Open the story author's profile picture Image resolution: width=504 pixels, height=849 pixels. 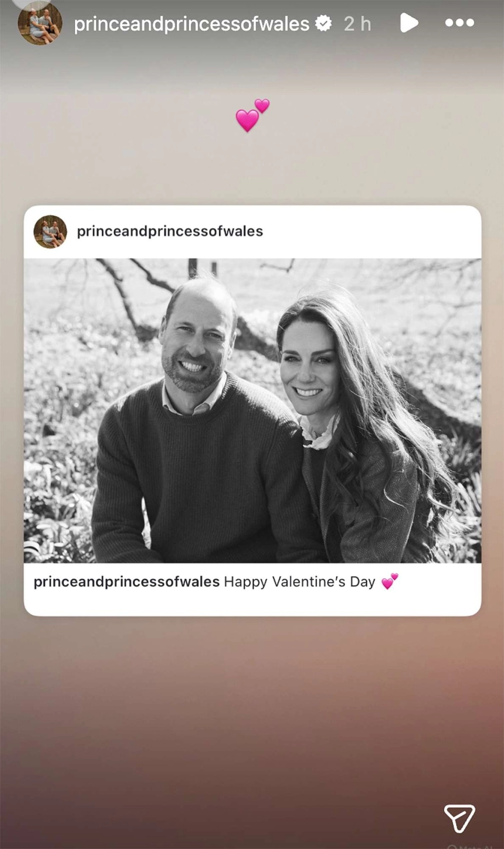point(40,24)
